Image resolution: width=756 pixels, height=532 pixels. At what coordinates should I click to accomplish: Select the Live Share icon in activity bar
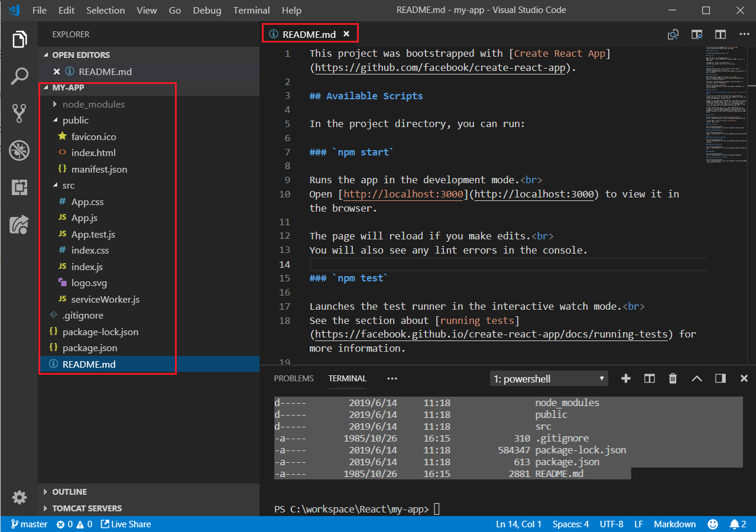click(20, 225)
